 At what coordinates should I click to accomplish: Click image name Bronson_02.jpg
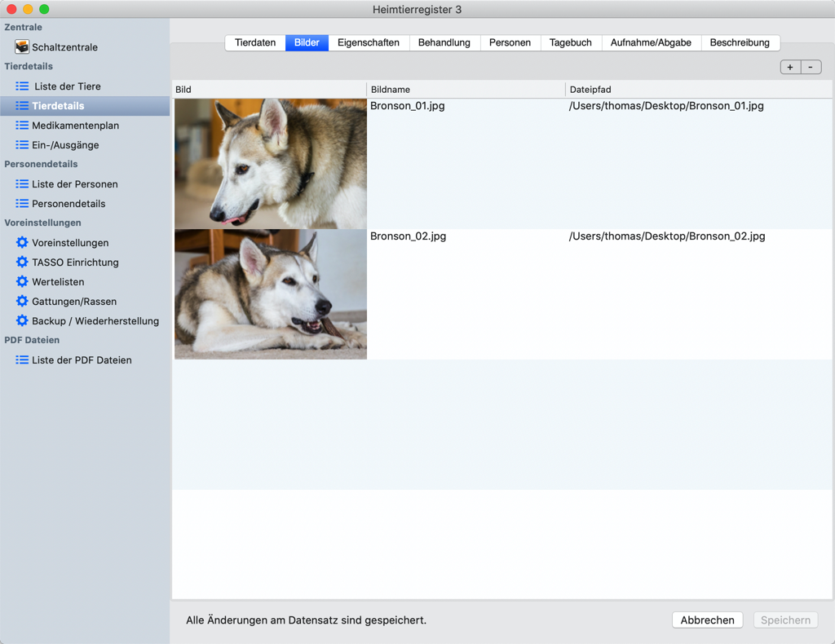[x=408, y=236]
